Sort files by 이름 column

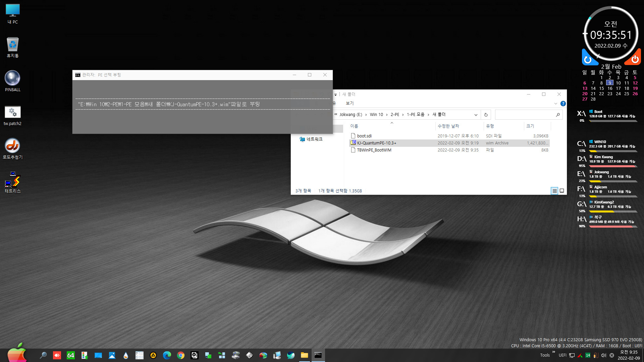tap(392, 126)
